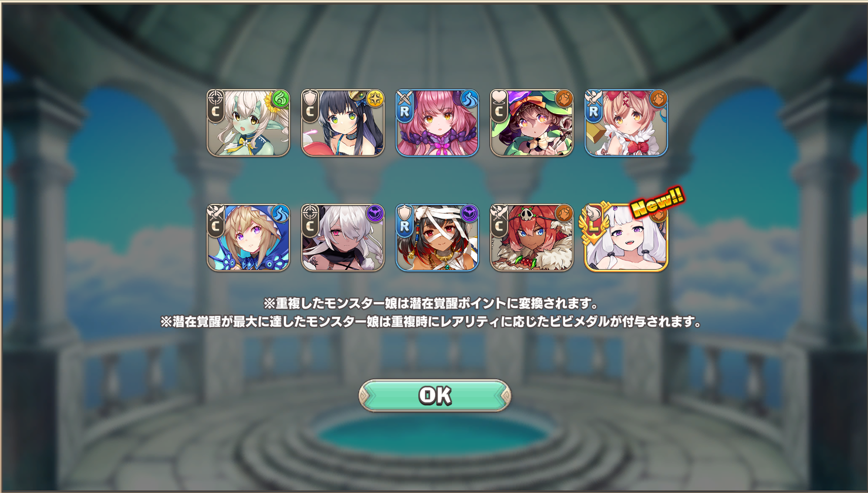Select the green goblin girl card
This screenshot has width=868, height=493.
[248, 123]
